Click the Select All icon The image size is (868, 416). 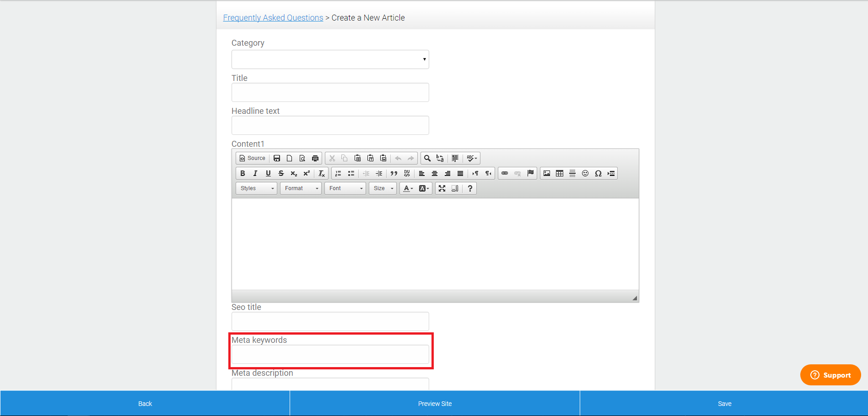tap(455, 158)
